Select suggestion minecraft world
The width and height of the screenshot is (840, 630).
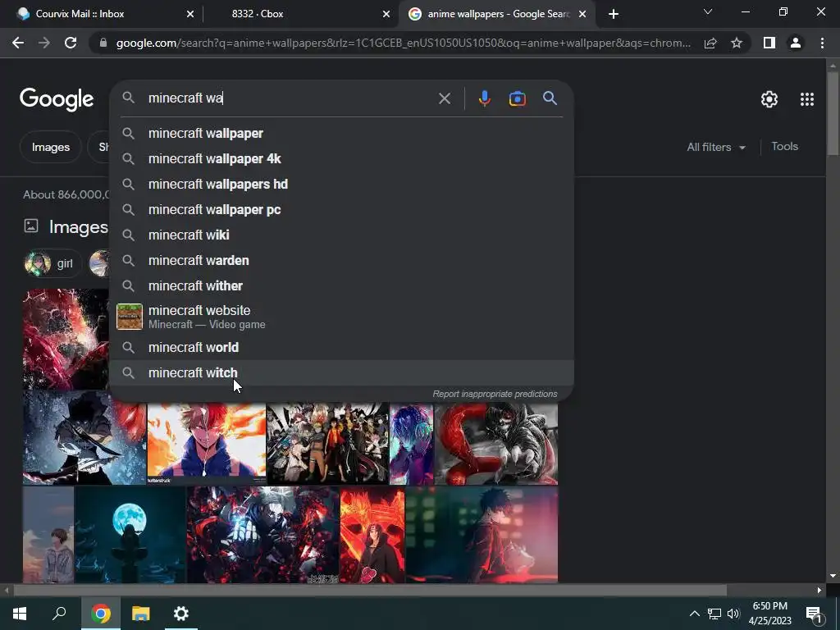pos(341,348)
